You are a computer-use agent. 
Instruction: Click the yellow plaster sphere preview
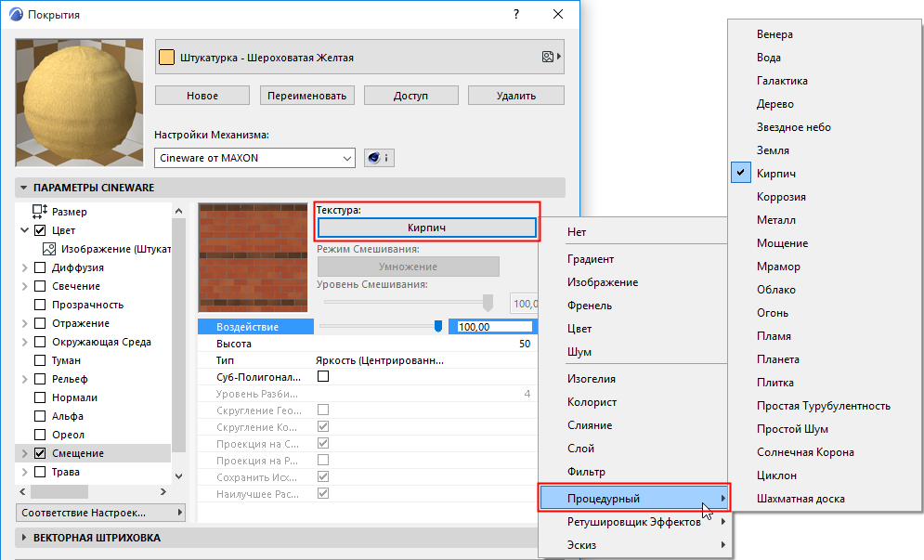(80, 102)
